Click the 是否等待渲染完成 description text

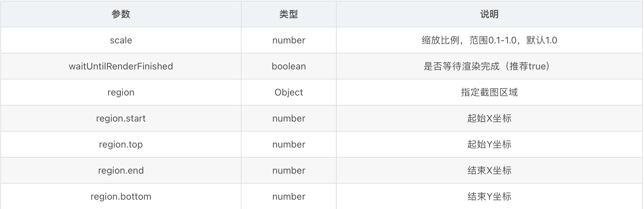coord(489,66)
